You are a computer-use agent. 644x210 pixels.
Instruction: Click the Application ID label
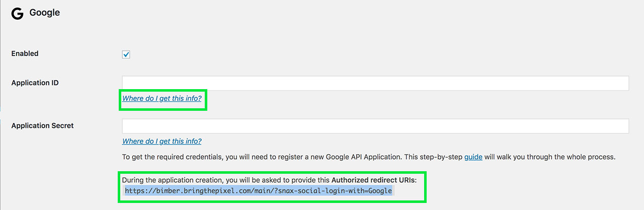click(x=35, y=83)
